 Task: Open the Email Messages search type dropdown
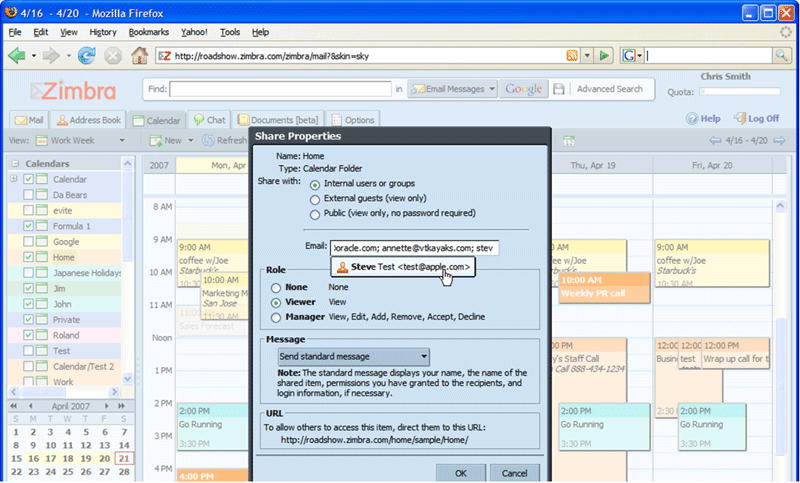[492, 89]
